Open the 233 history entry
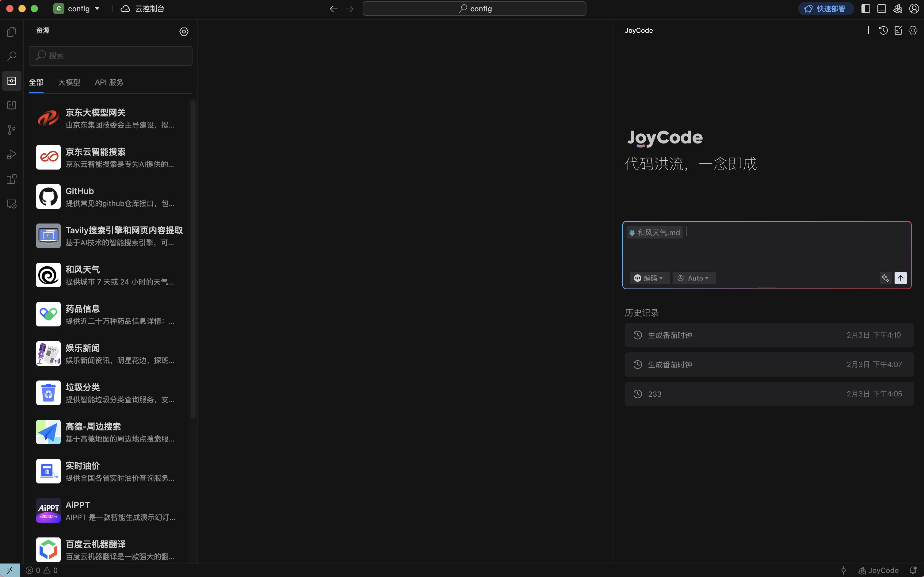 coord(769,394)
